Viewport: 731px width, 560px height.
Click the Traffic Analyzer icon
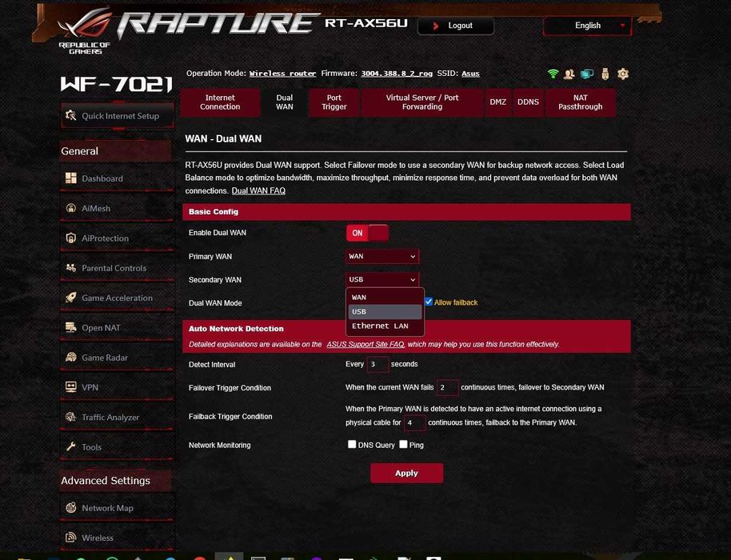[71, 417]
